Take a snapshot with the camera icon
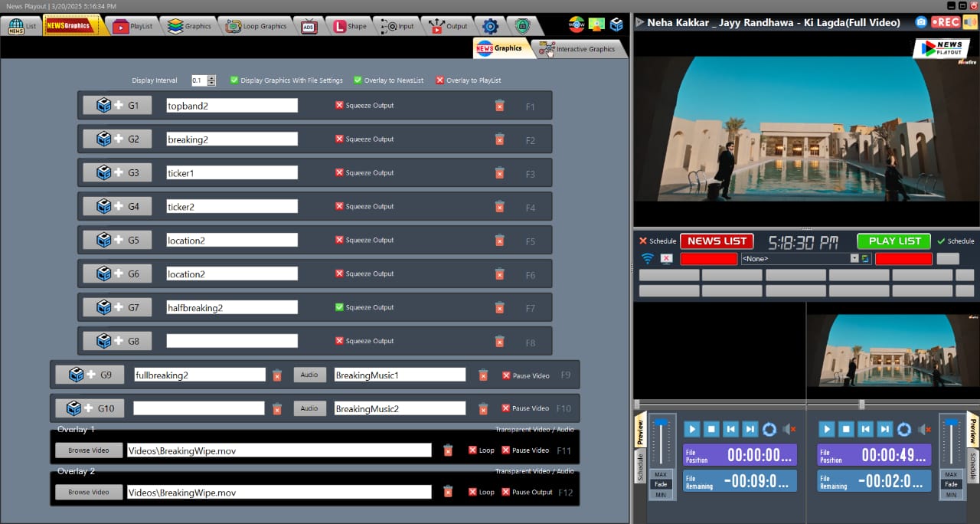Viewport: 980px width, 524px height. point(921,22)
